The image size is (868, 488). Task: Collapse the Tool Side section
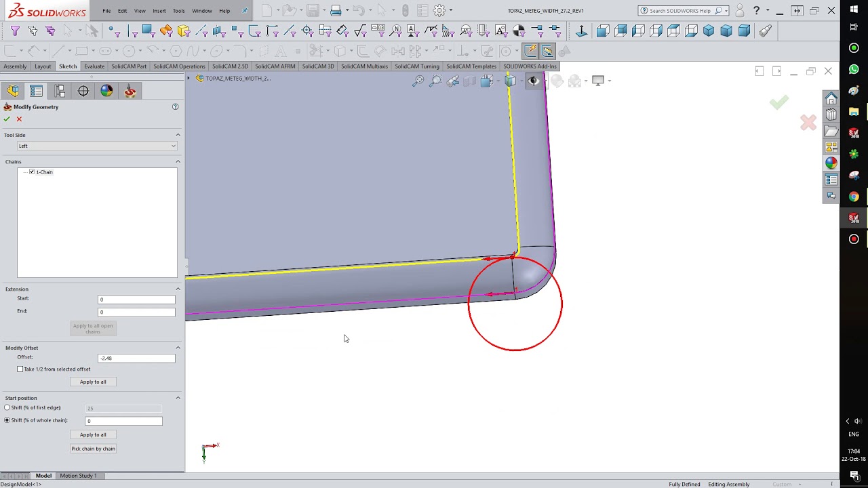tap(178, 135)
